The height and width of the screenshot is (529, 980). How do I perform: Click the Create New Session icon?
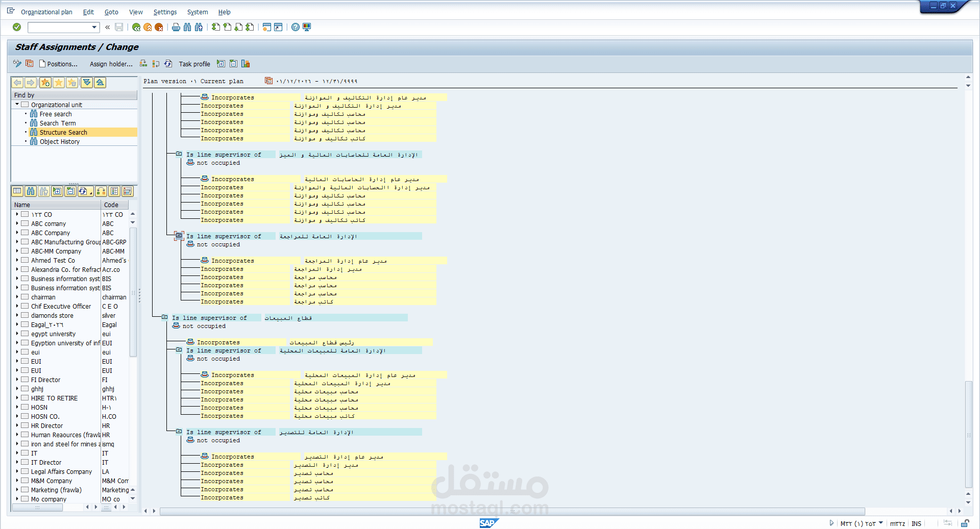(267, 27)
